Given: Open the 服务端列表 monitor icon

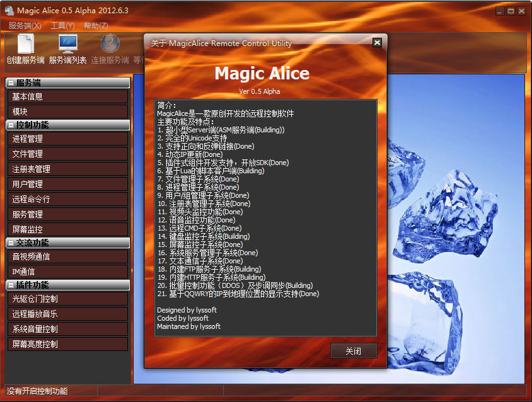Looking at the screenshot, I should [68, 43].
